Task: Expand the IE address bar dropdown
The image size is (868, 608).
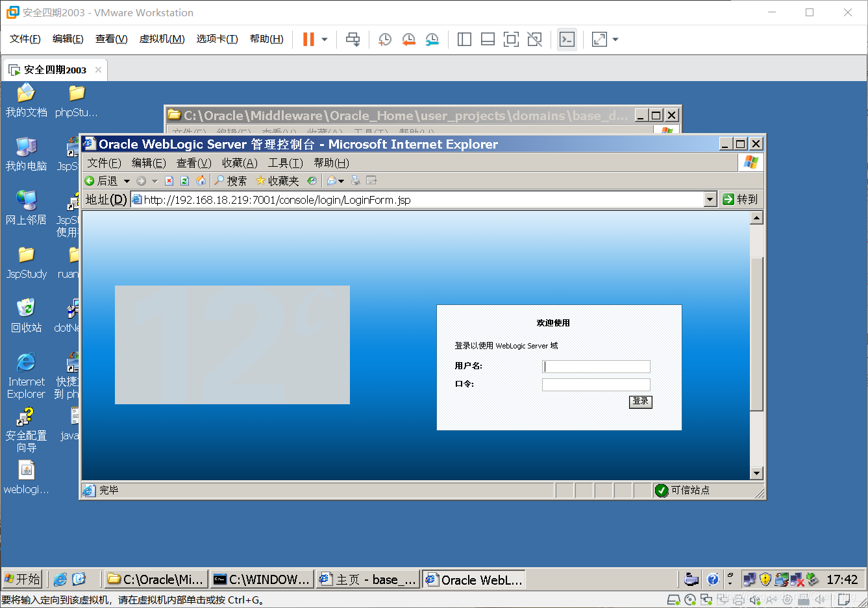Action: (x=710, y=200)
